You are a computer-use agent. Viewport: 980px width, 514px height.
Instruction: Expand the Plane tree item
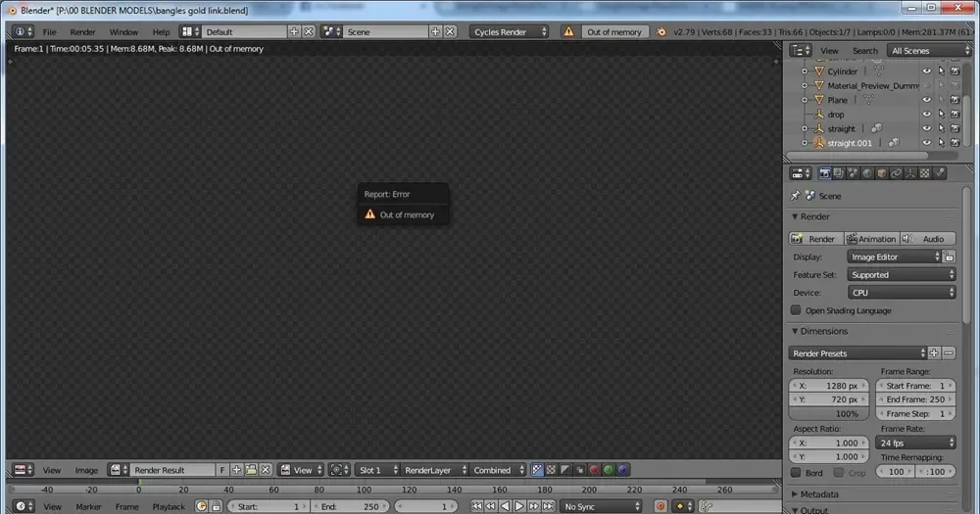click(x=805, y=100)
